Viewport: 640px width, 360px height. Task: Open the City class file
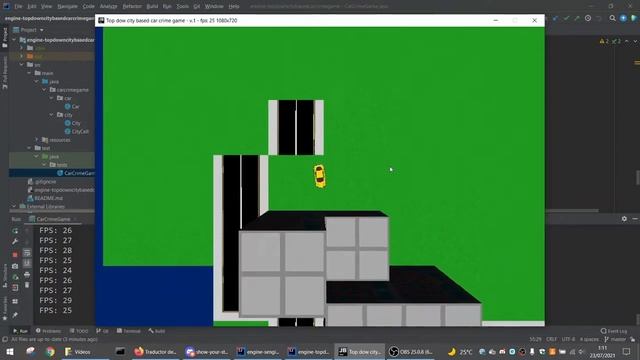pos(73,123)
